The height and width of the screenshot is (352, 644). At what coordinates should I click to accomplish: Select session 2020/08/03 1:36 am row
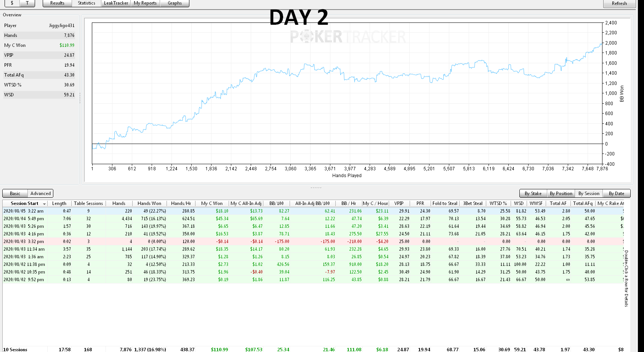point(313,256)
